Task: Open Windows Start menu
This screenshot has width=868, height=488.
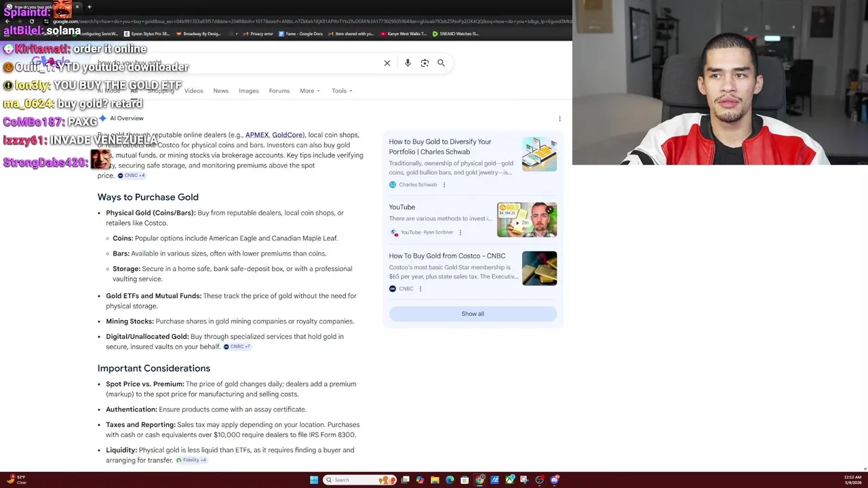Action: [314, 480]
